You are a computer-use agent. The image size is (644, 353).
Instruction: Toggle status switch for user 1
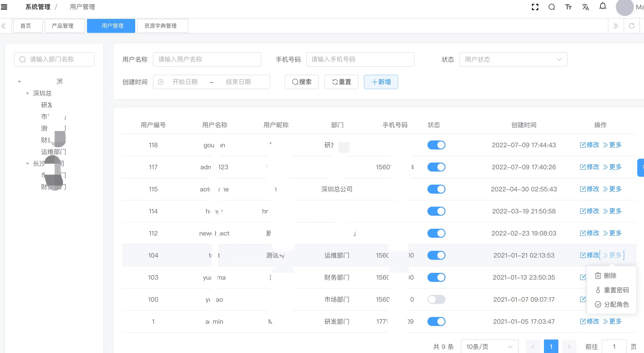tap(436, 321)
